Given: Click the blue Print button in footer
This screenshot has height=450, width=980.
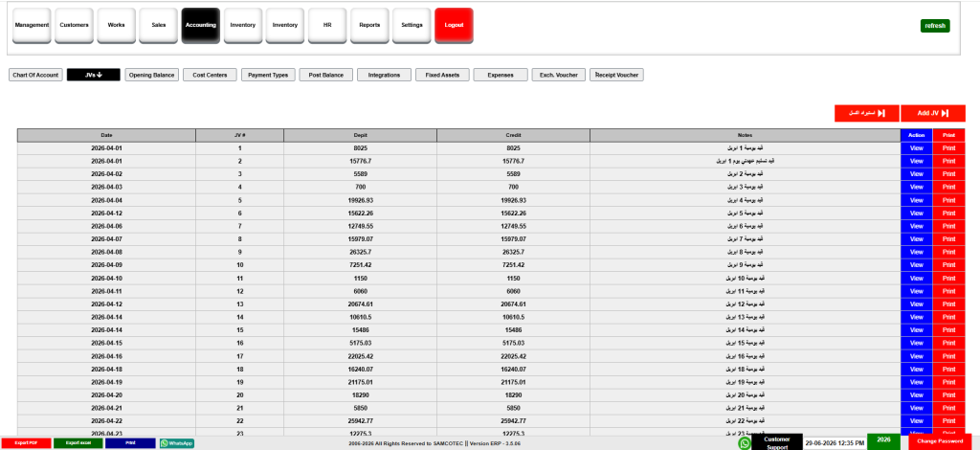Looking at the screenshot, I should [x=130, y=443].
